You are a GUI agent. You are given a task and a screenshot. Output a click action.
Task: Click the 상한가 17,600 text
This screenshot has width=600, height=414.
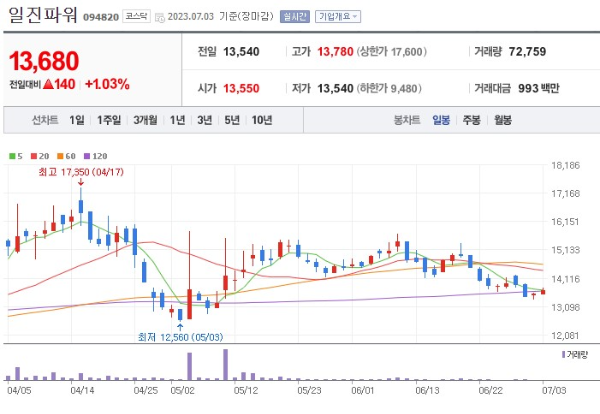392,52
